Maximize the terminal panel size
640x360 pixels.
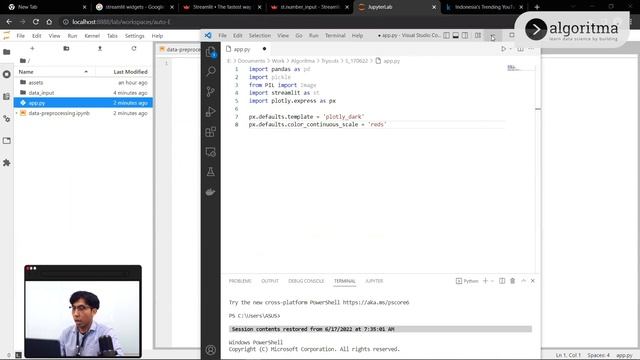[x=523, y=281]
